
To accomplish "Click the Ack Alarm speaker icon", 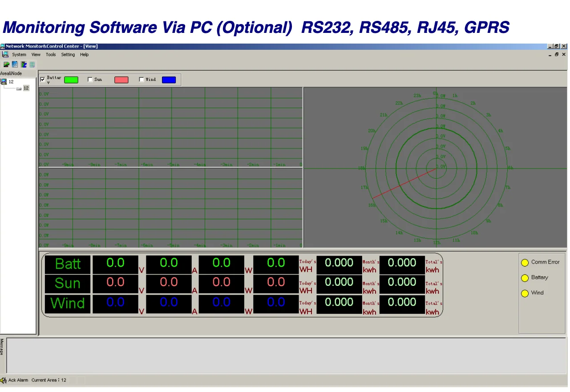I will click(x=4, y=380).
